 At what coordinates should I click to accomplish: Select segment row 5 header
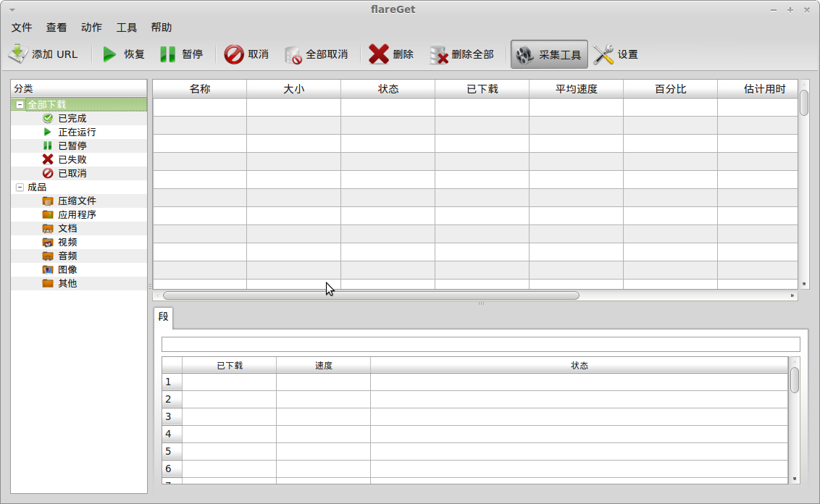172,450
